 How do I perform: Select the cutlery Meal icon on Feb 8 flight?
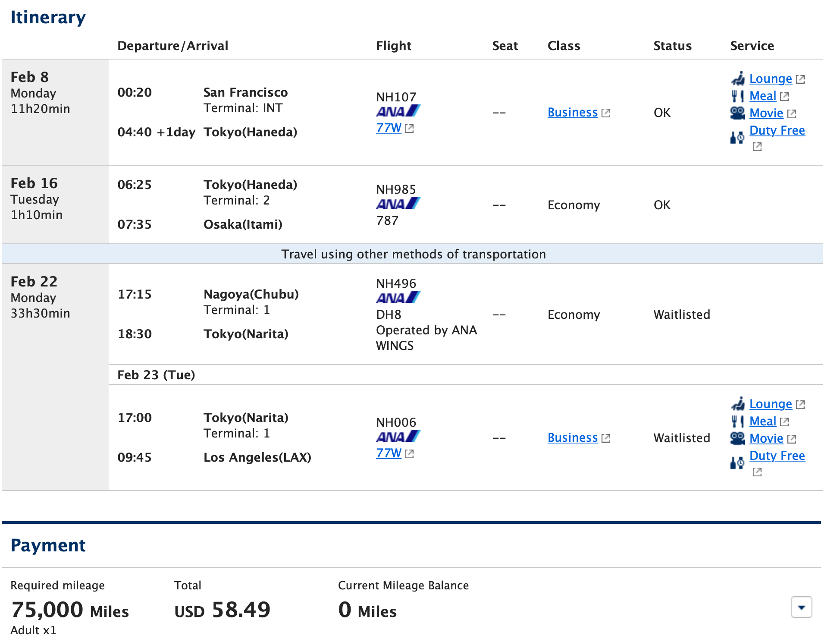tap(739, 96)
